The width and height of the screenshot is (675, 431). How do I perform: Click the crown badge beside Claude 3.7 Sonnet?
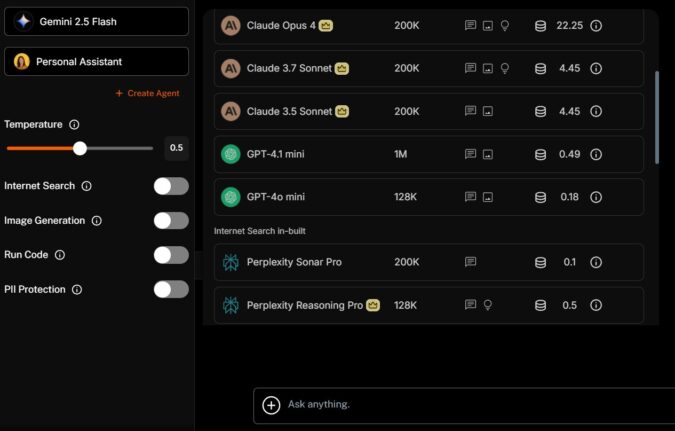tap(342, 68)
